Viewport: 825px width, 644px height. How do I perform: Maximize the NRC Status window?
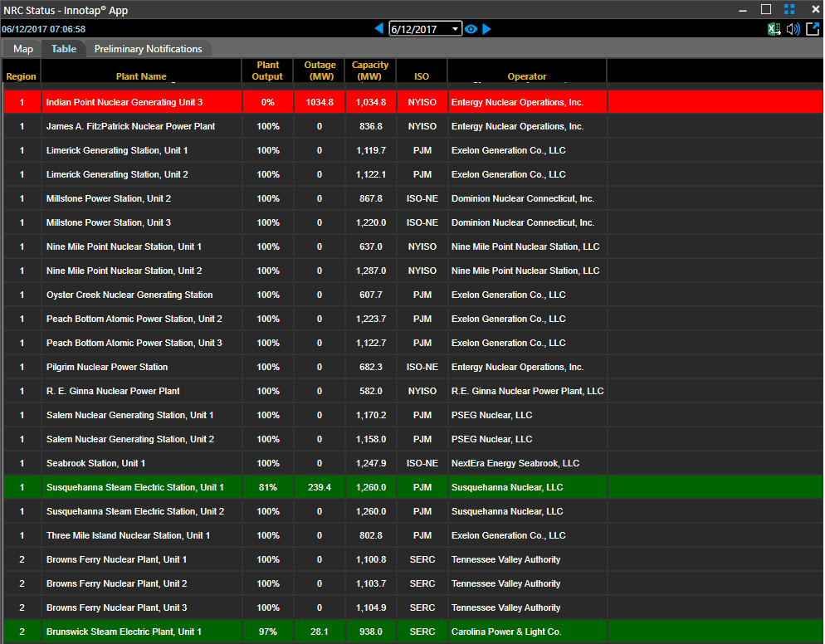pyautogui.click(x=766, y=9)
